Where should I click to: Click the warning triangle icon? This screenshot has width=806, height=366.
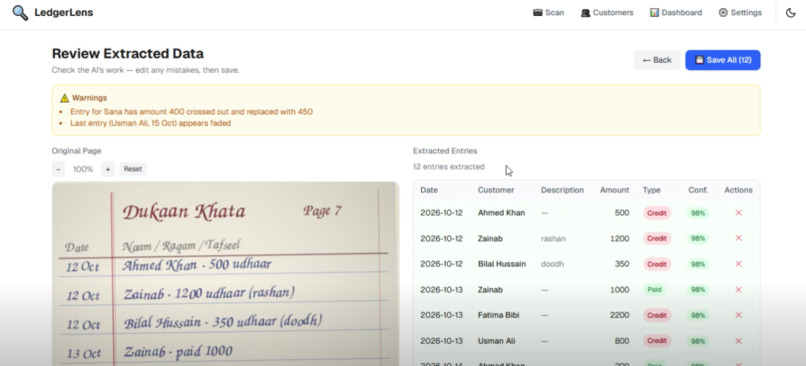pos(64,98)
